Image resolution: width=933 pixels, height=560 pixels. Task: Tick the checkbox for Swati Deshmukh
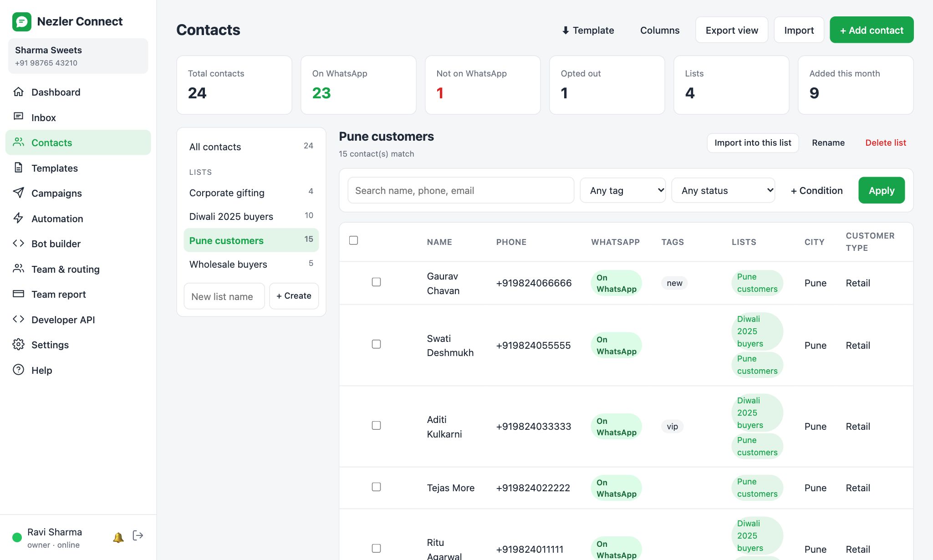tap(376, 344)
